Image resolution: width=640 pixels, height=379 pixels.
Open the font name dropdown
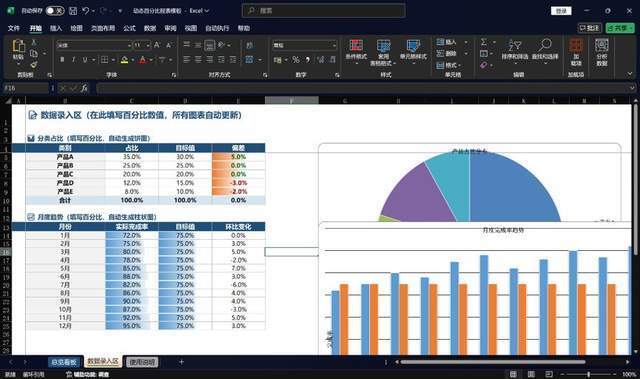point(129,45)
